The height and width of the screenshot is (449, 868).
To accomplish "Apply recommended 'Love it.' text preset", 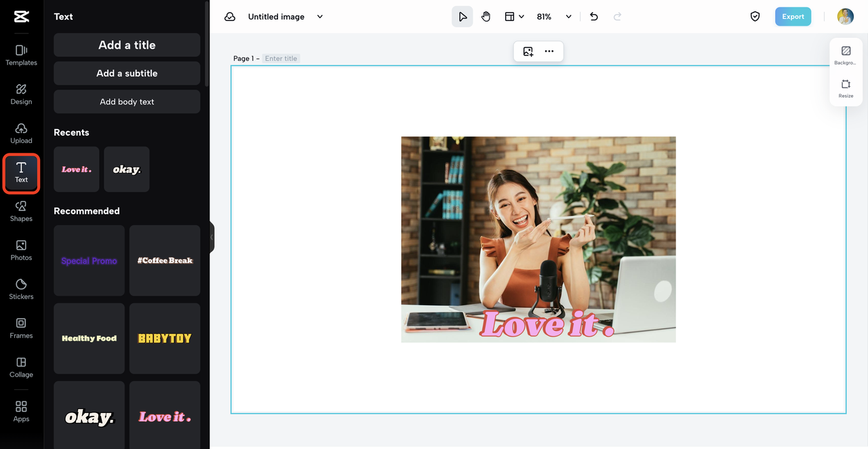I will pos(165,415).
